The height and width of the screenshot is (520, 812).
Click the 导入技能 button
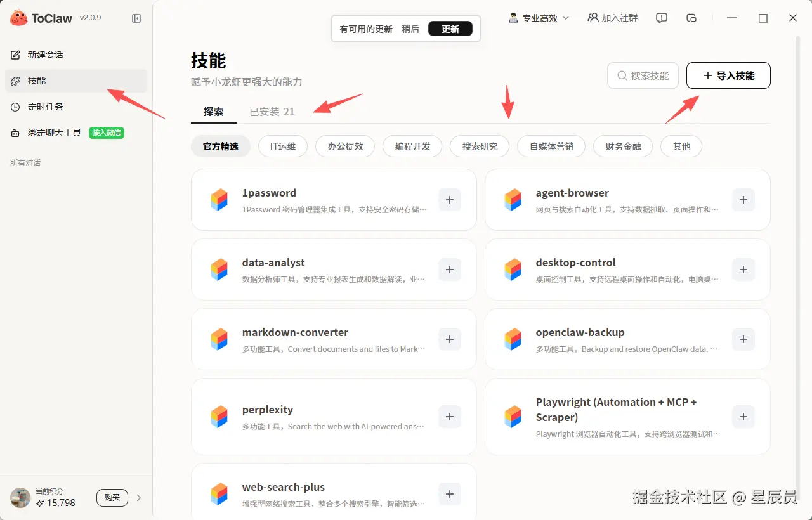click(728, 75)
